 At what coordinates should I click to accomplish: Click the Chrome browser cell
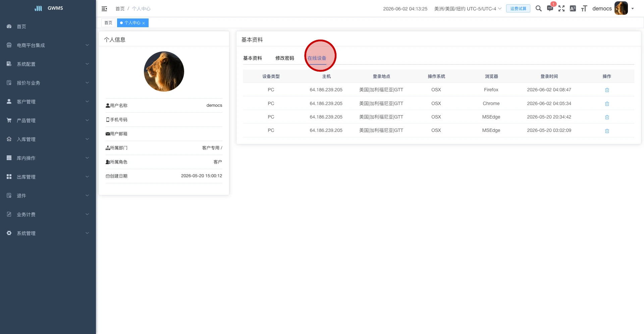pos(491,103)
